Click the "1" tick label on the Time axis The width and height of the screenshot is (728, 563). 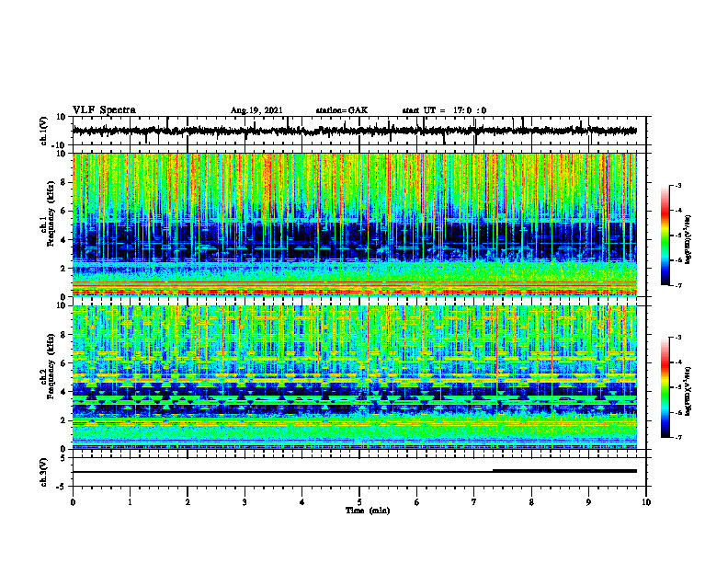coord(130,502)
